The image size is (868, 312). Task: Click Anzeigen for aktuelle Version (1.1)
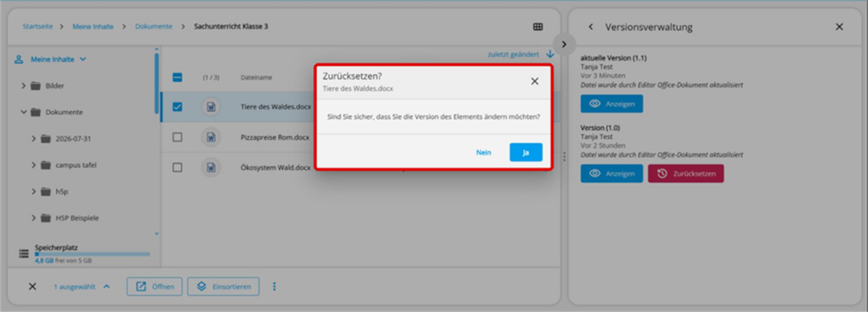point(612,103)
